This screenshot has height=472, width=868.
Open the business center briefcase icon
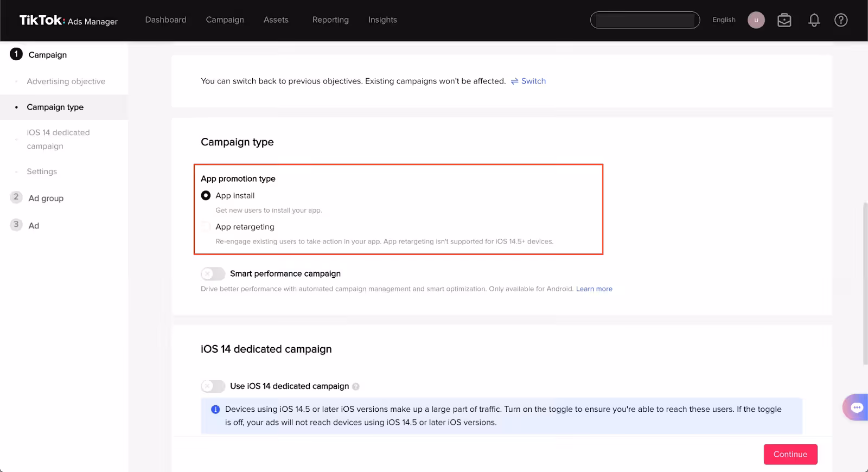(x=784, y=21)
